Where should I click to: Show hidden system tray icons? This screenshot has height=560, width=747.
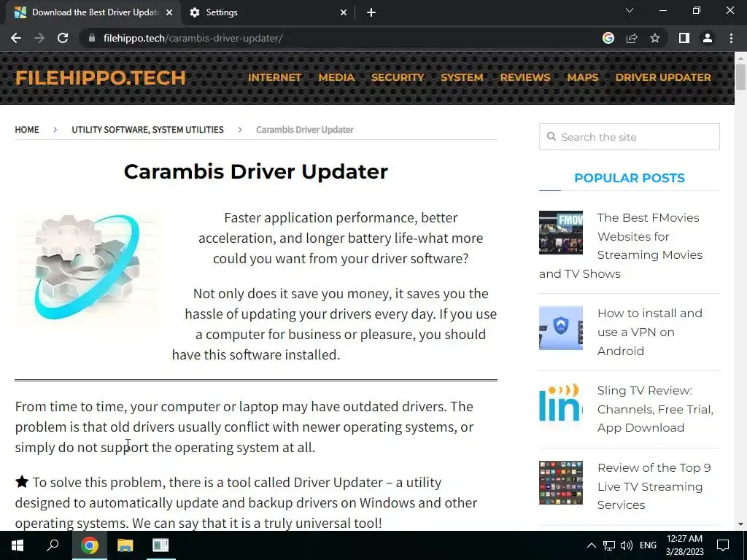(x=591, y=545)
